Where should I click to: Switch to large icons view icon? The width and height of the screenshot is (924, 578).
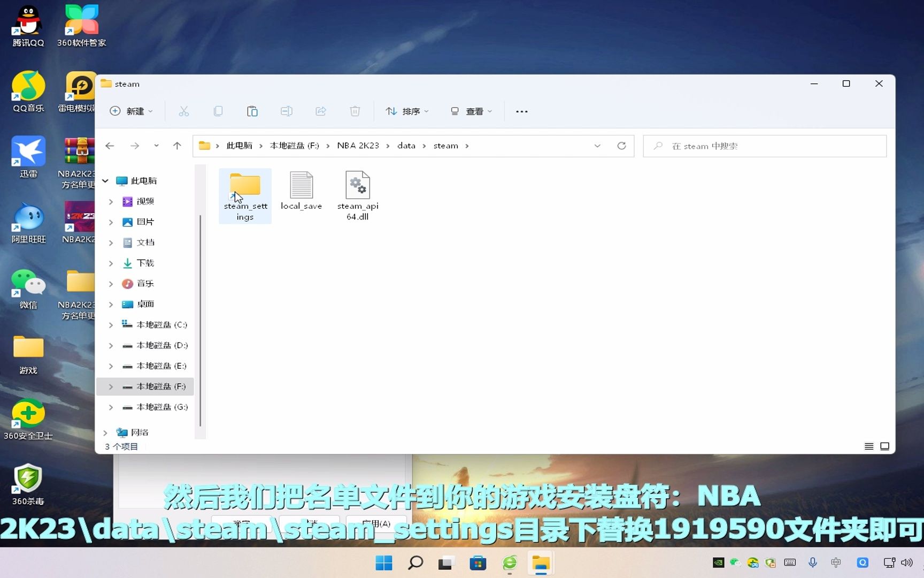[x=885, y=446]
